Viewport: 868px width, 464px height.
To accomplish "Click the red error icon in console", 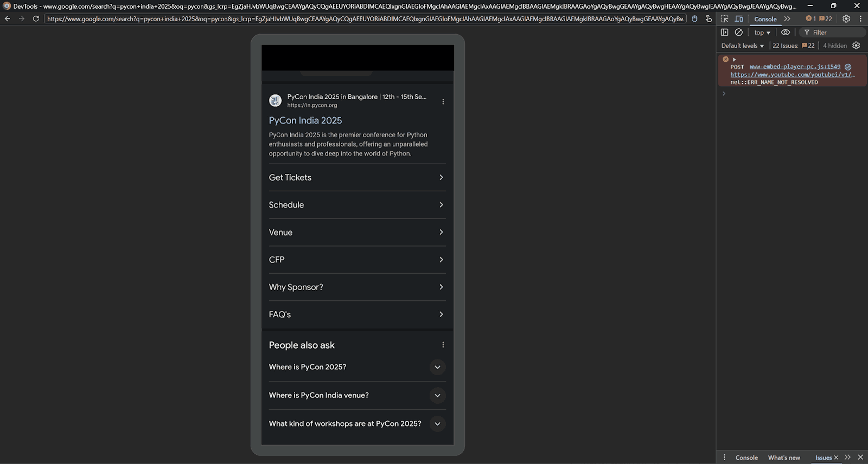I will pyautogui.click(x=726, y=59).
